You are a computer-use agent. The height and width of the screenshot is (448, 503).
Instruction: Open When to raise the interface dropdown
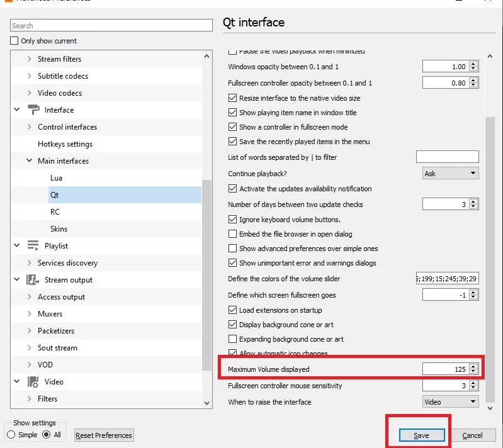click(450, 401)
